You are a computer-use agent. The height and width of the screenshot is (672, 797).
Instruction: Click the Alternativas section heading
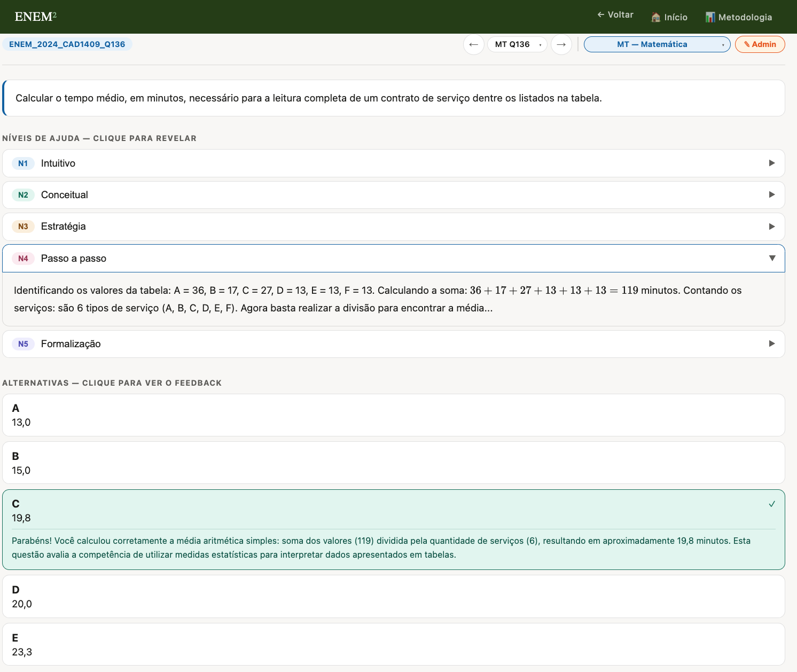112,383
